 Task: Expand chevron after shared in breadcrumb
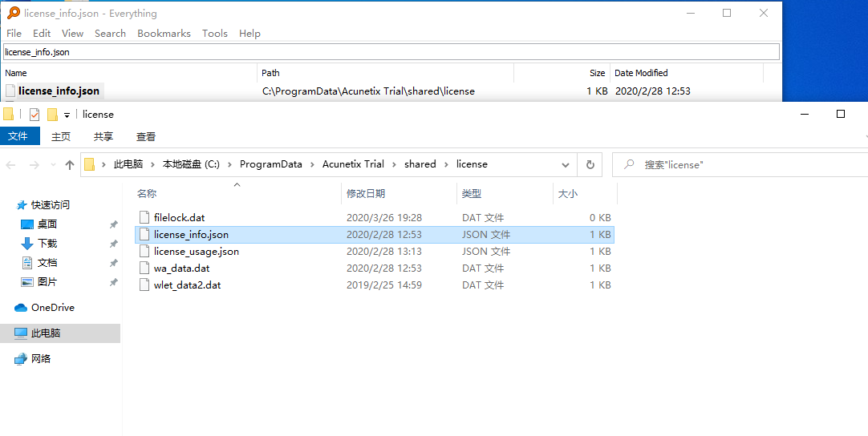[446, 164]
